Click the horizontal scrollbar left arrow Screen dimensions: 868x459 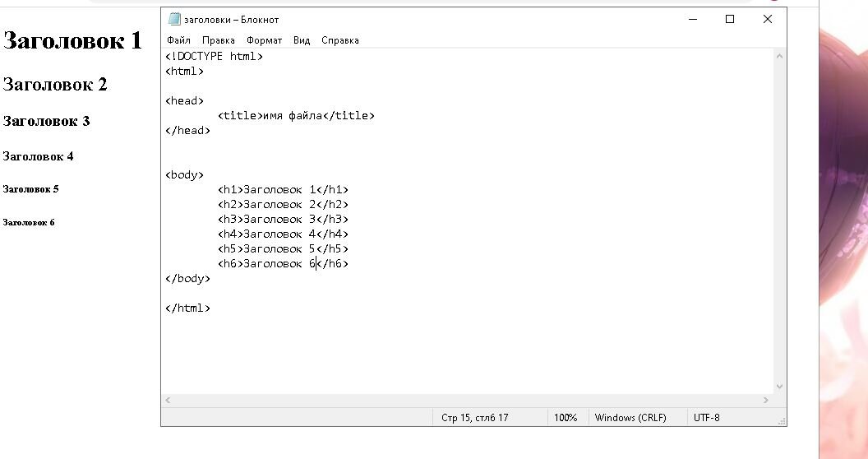(168, 400)
